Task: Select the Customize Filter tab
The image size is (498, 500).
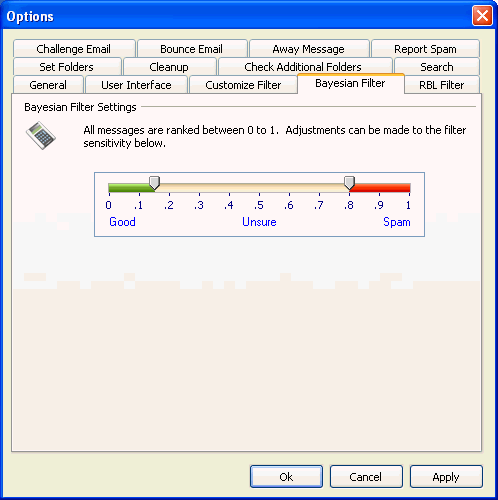Action: click(243, 85)
